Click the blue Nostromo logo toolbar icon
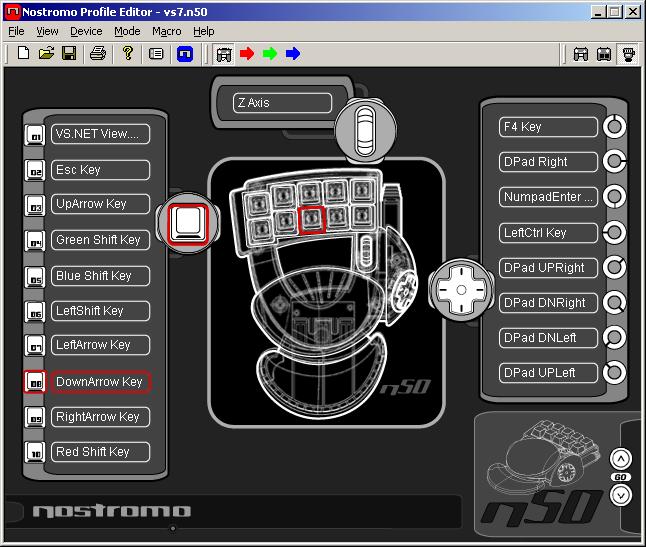 point(185,54)
